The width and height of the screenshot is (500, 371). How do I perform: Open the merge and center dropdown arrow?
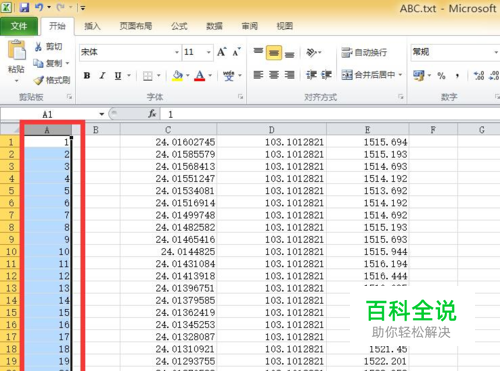pyautogui.click(x=400, y=75)
